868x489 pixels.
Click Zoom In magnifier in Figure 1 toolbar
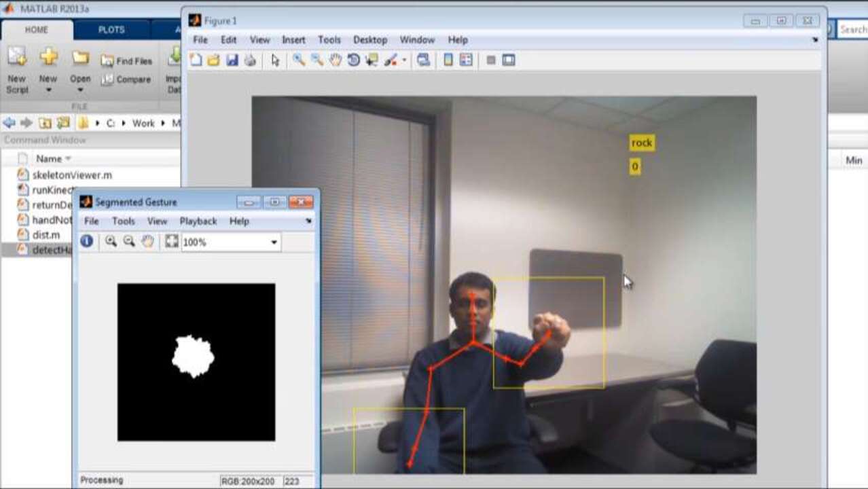click(299, 60)
